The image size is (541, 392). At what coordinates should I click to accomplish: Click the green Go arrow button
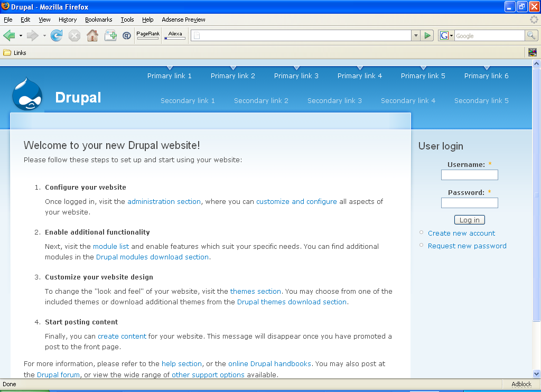point(427,35)
